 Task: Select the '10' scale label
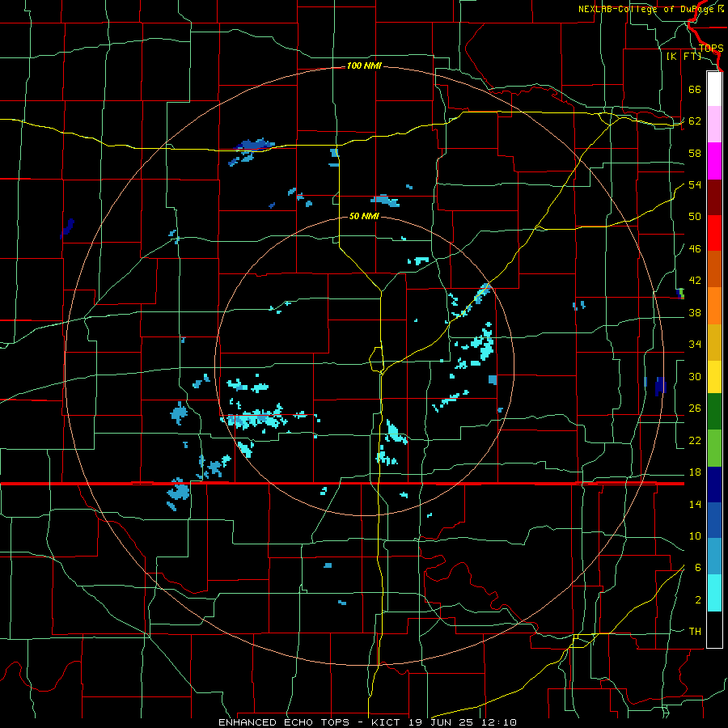coord(695,535)
